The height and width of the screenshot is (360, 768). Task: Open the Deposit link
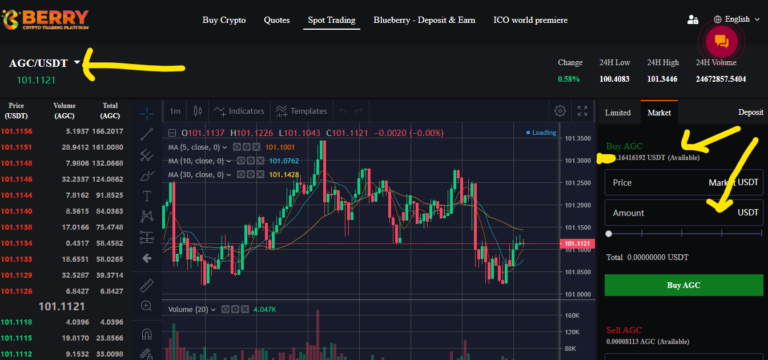pos(750,113)
